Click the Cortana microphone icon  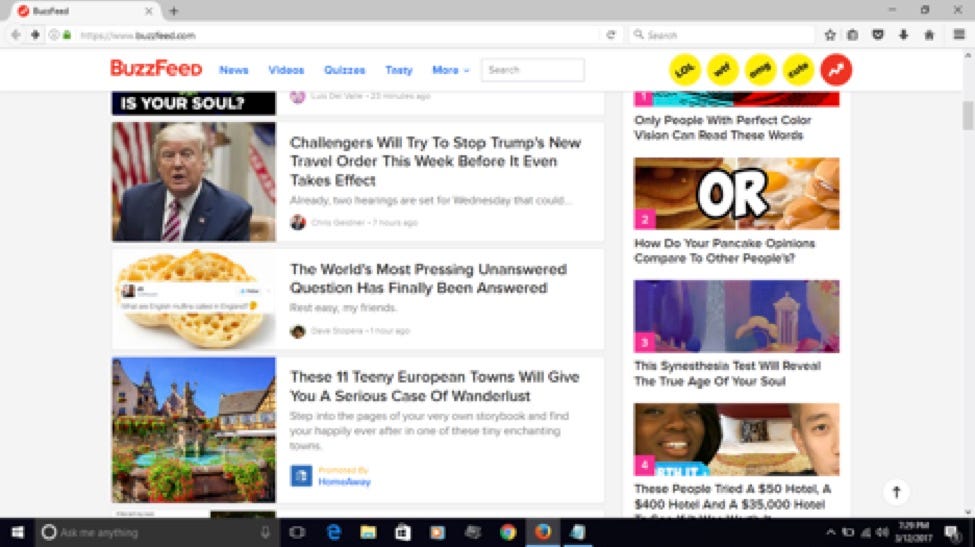tap(265, 532)
